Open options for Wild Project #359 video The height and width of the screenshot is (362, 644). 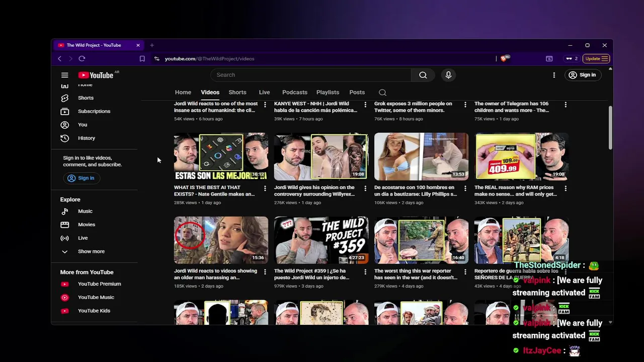(365, 271)
